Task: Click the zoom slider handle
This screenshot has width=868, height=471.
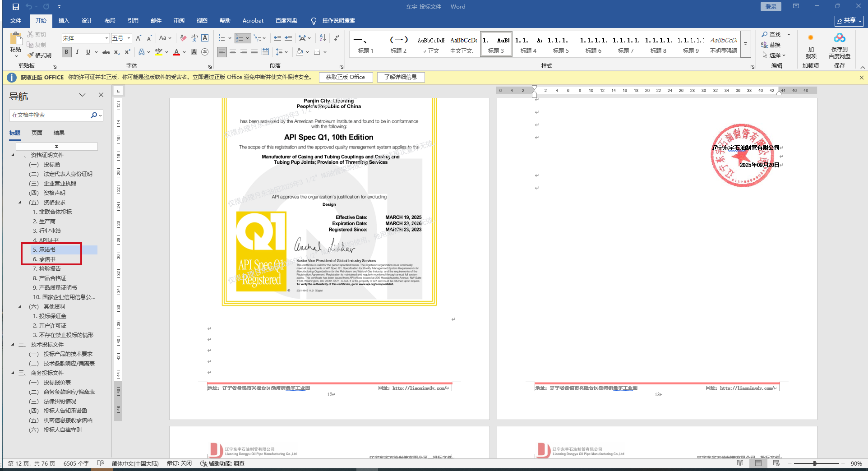Action: [x=815, y=463]
